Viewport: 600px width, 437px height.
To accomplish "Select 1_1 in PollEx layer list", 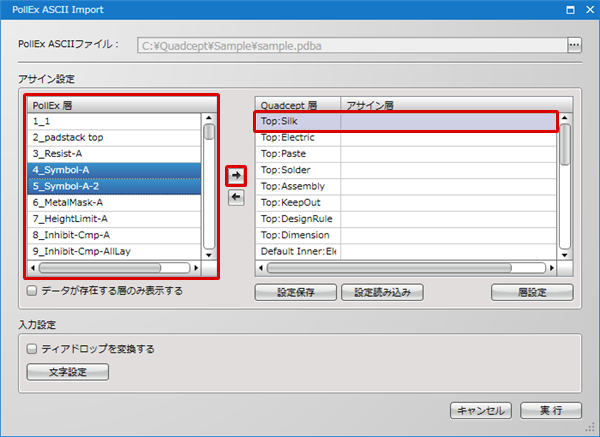I will [x=114, y=121].
